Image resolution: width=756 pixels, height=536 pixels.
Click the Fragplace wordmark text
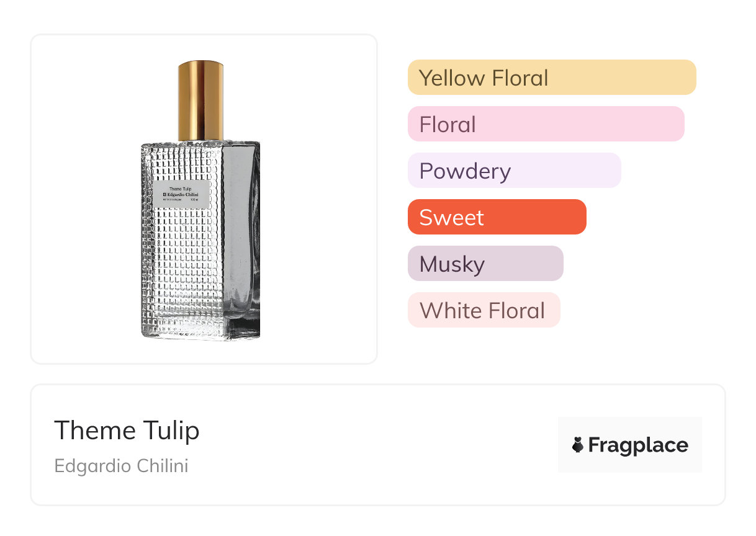[637, 445]
